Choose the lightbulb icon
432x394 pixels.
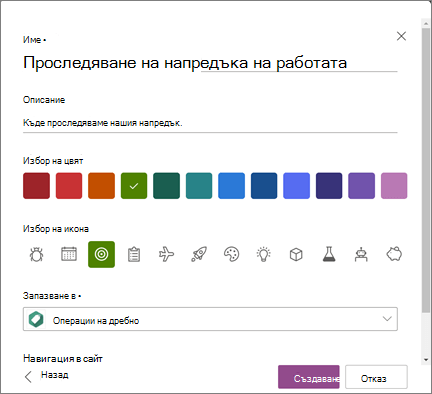coord(264,254)
